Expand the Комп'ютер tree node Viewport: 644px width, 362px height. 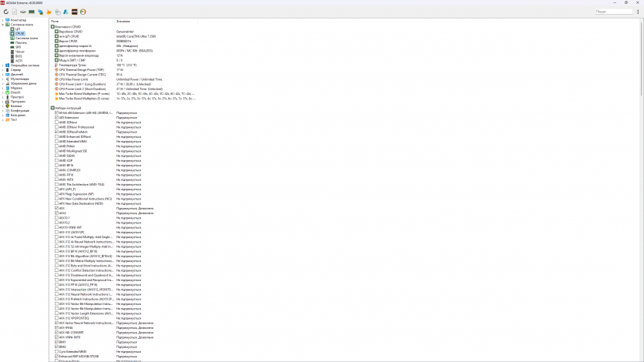pyautogui.click(x=3, y=20)
